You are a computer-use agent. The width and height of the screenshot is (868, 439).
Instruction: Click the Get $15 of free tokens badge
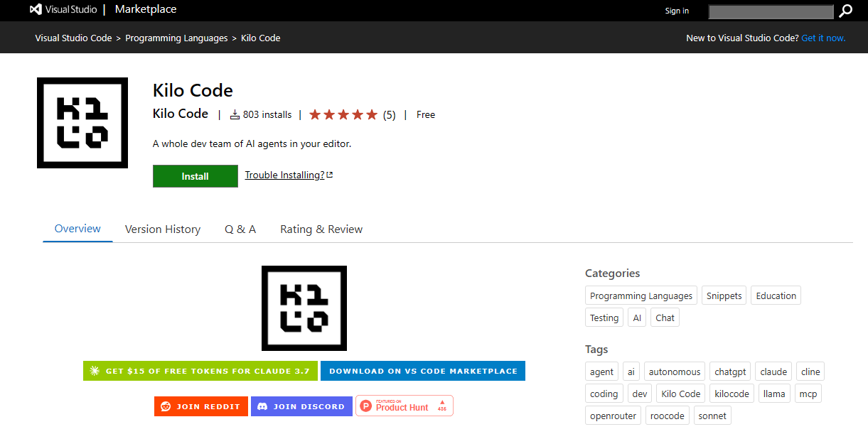[200, 371]
